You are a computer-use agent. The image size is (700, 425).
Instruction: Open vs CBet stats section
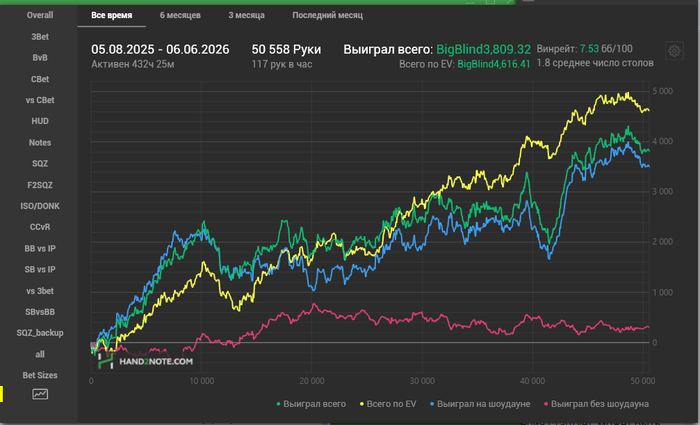pos(40,100)
